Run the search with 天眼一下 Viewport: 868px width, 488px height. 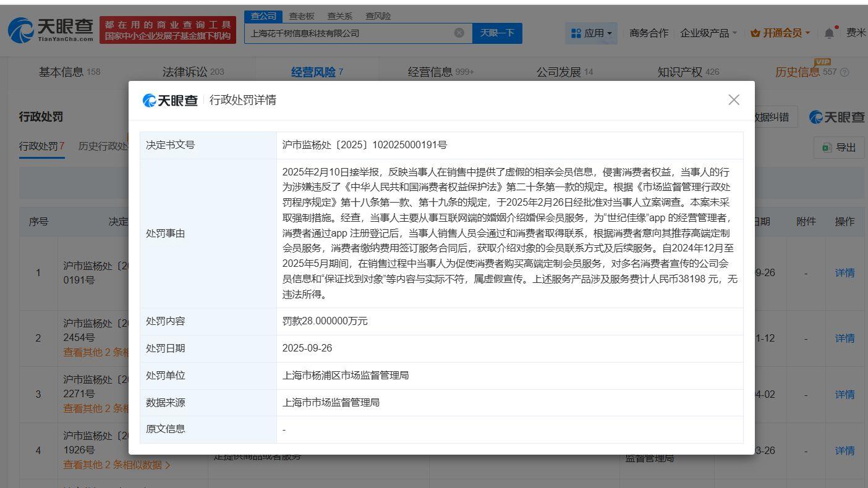[497, 33]
